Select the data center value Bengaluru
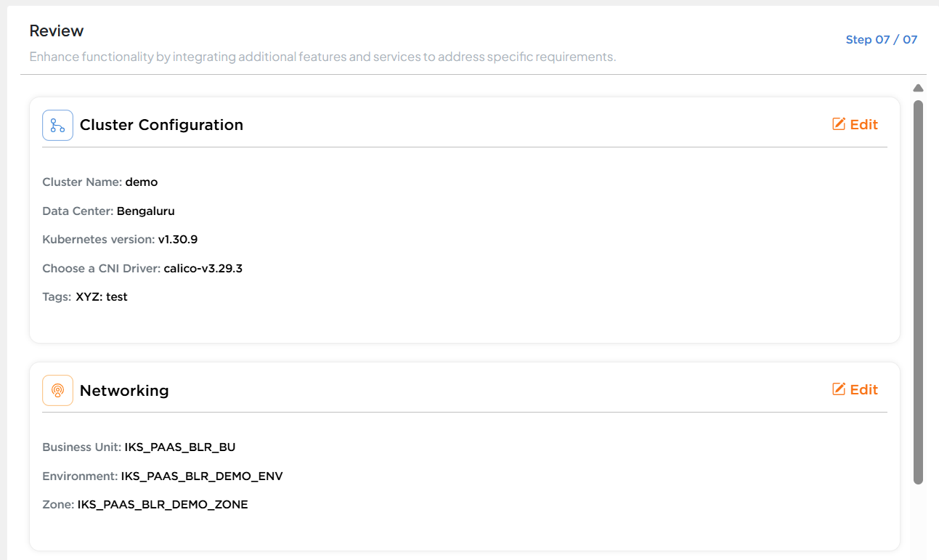Image resolution: width=939 pixels, height=560 pixels. coord(146,211)
